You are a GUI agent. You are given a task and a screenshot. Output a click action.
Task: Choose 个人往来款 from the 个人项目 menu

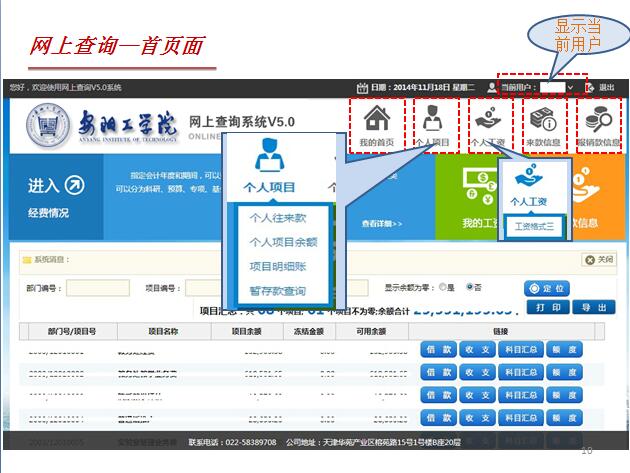coord(277,217)
